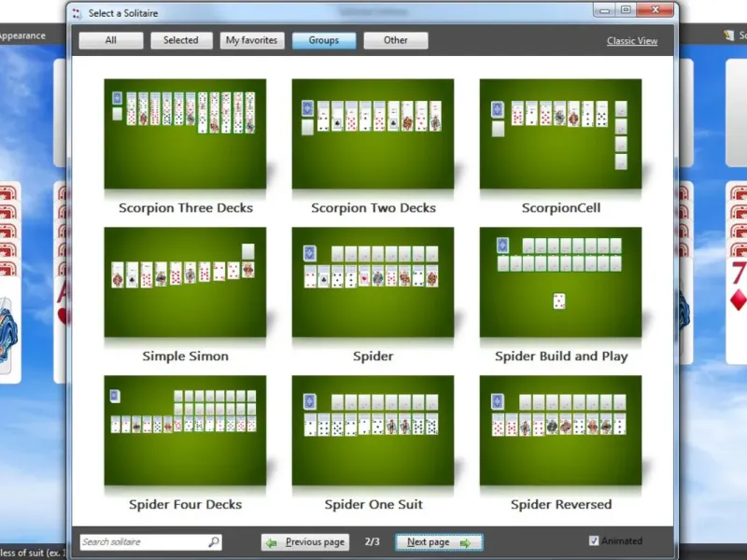Viewport: 747px width, 560px height.
Task: Click the Scorpion Three Decks label
Action: tap(186, 208)
